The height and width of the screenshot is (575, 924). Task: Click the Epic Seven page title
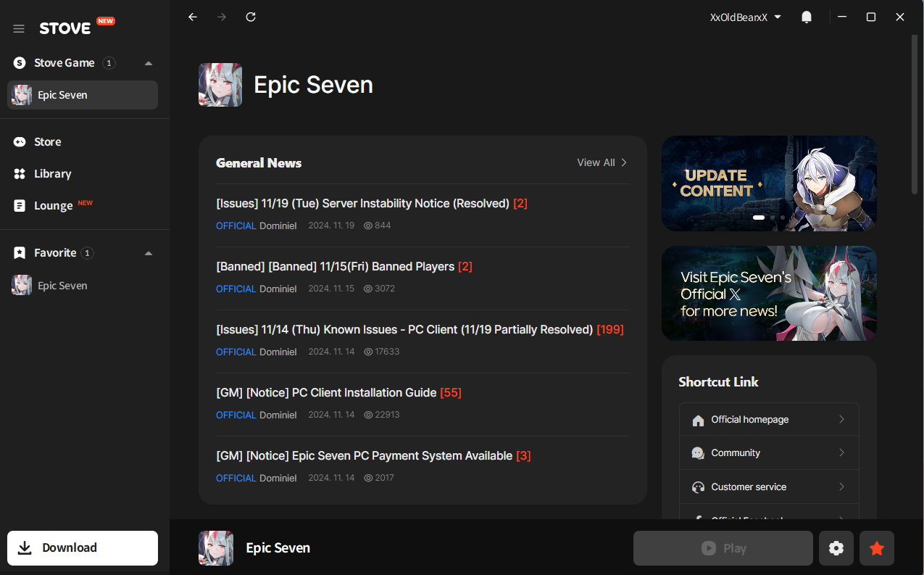pos(313,85)
